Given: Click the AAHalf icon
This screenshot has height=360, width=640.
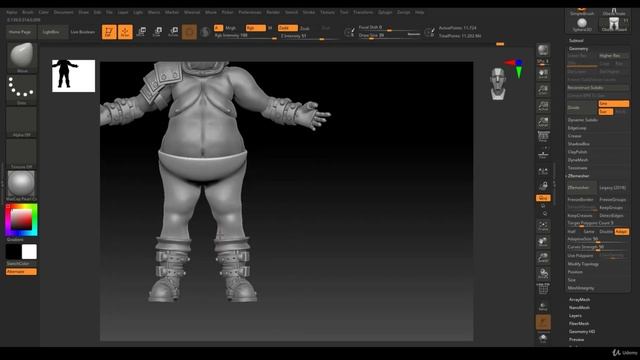Looking at the screenshot, I should (543, 122).
